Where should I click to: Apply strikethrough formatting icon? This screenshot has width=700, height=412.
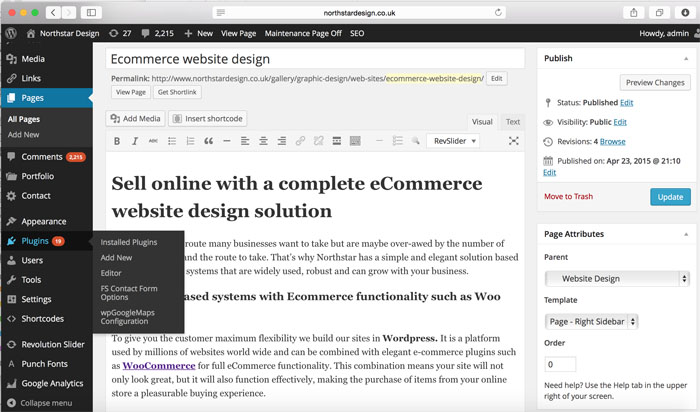[x=153, y=141]
